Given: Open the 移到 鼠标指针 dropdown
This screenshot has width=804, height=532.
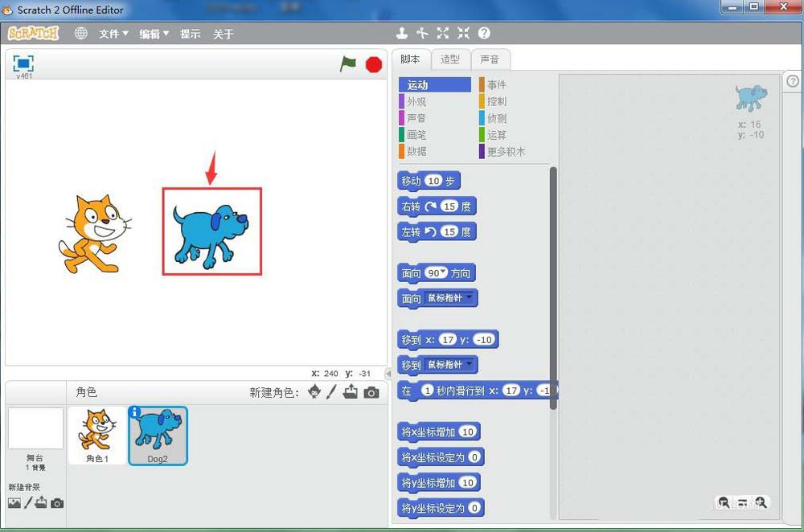Looking at the screenshot, I should pyautogui.click(x=470, y=365).
